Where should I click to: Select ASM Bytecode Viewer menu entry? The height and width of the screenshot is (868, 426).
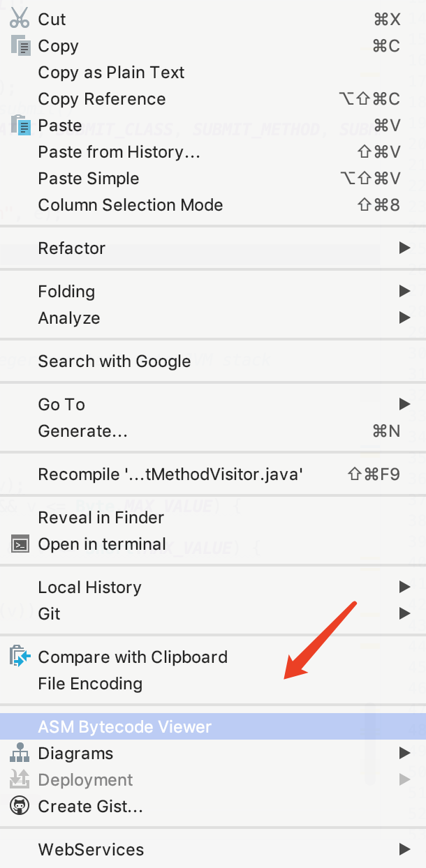[213, 726]
